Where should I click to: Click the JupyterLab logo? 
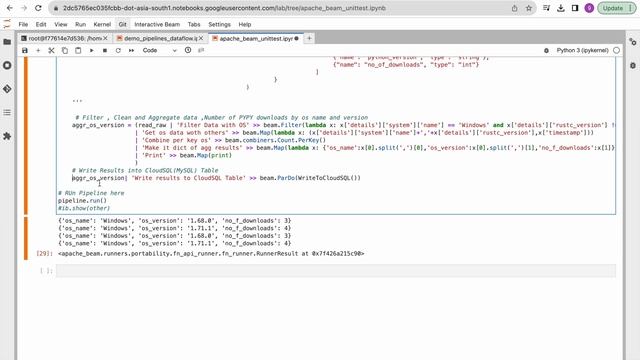pos(7,24)
